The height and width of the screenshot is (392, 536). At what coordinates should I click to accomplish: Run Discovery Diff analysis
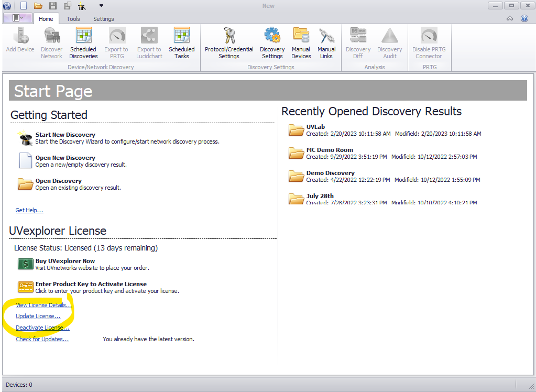(358, 43)
